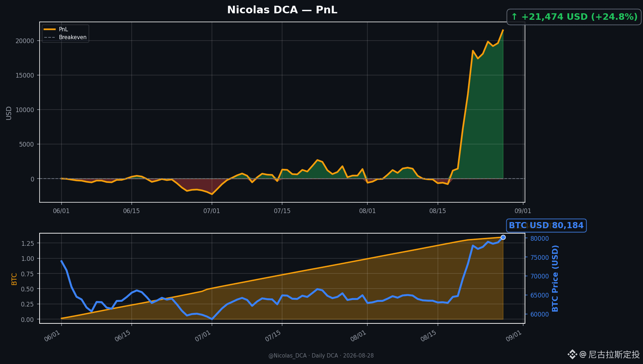The height and width of the screenshot is (364, 643).
Task: Click the 80000 tick on the price axis
Action: (540, 239)
